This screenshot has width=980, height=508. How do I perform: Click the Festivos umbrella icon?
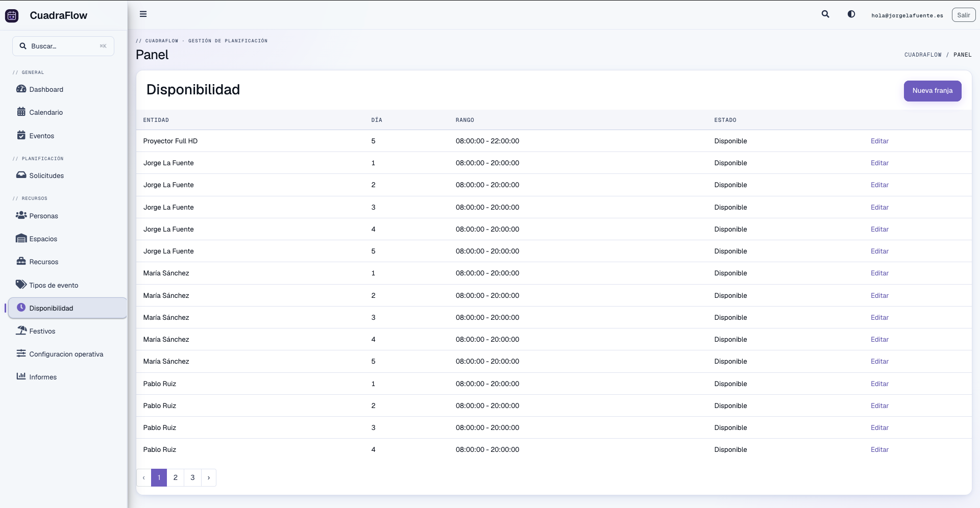click(21, 331)
